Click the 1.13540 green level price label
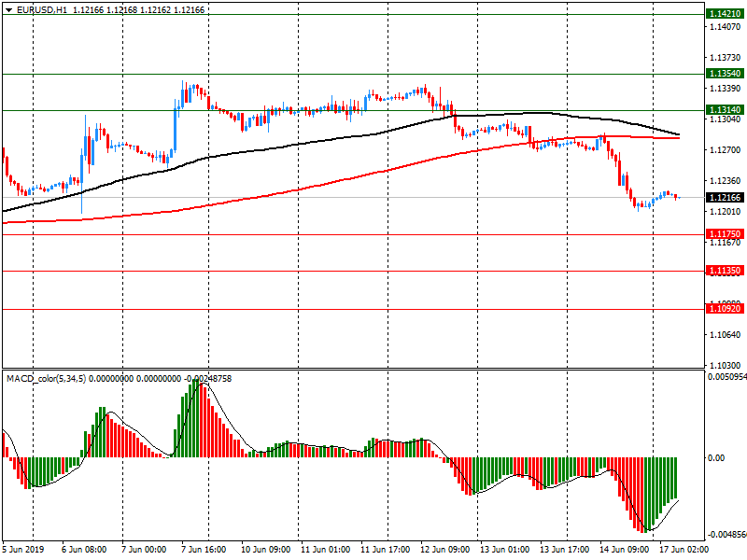The image size is (747, 560). click(x=726, y=74)
